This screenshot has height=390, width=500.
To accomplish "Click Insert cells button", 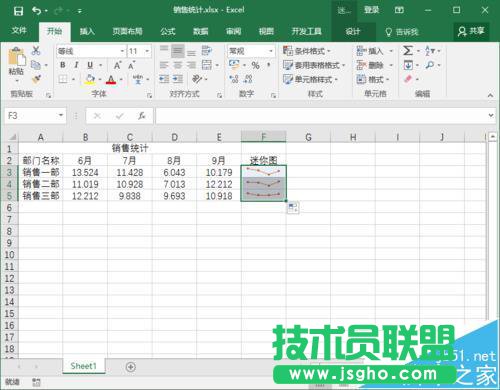I will 371,51.
